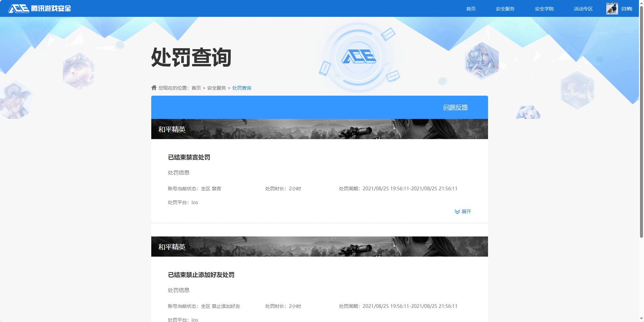Expand the 禁言处罚 record details via 展开
This screenshot has width=644, height=322.
[x=466, y=212]
